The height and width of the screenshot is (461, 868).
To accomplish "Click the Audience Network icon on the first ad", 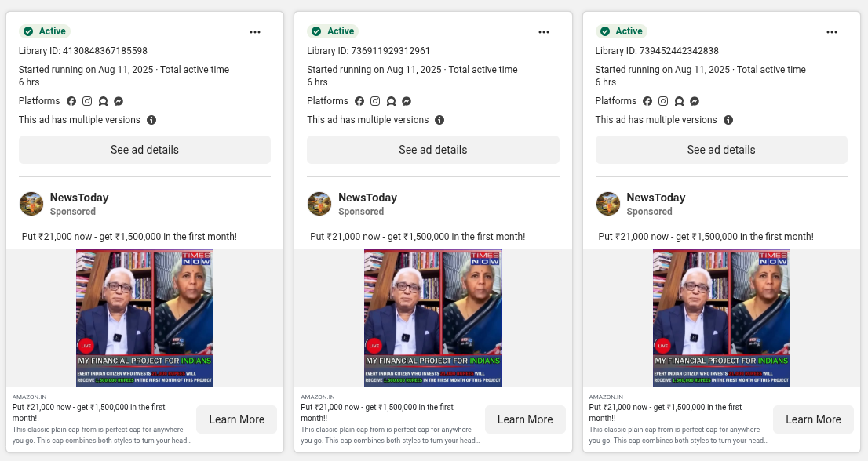I will pyautogui.click(x=103, y=101).
